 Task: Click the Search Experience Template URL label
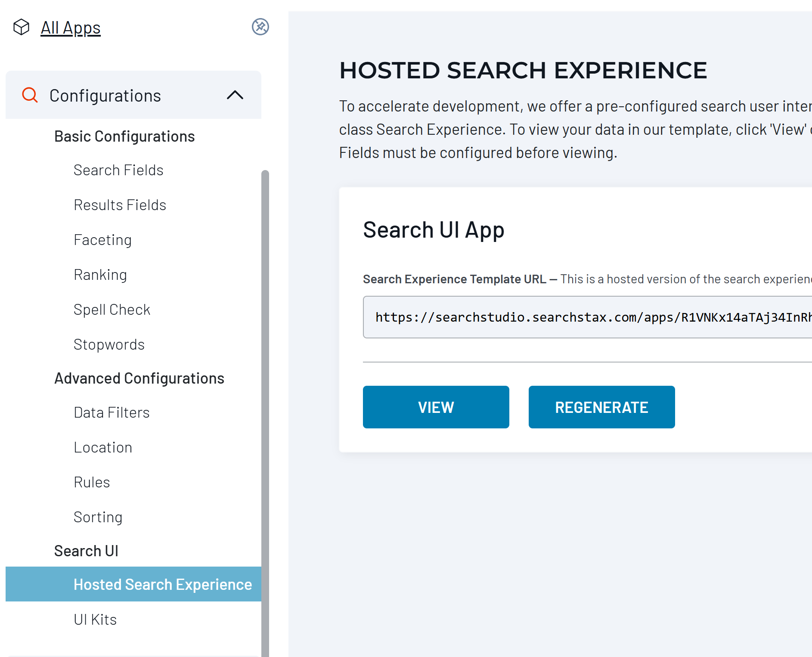(455, 279)
